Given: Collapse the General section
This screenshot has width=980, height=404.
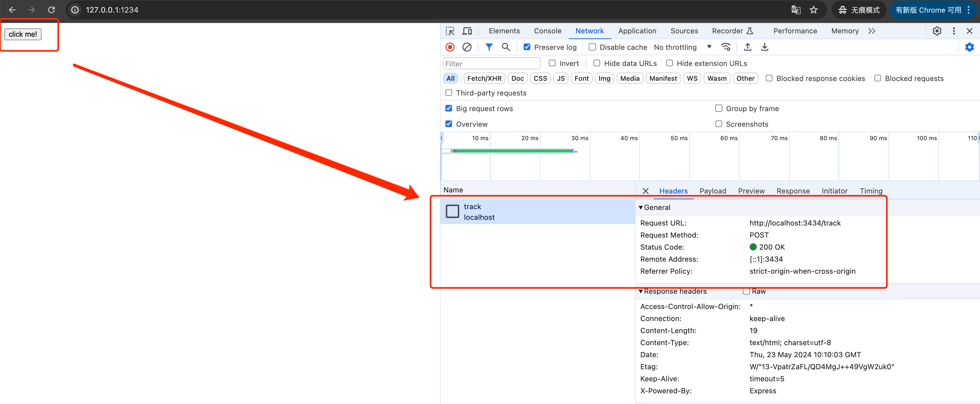Looking at the screenshot, I should pyautogui.click(x=641, y=207).
